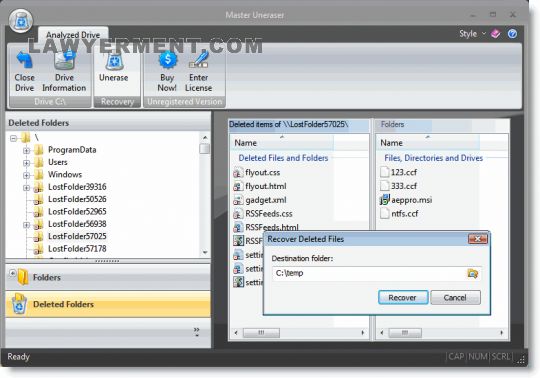Select the Users folder in the tree
This screenshot has width=540, height=378.
coord(58,162)
